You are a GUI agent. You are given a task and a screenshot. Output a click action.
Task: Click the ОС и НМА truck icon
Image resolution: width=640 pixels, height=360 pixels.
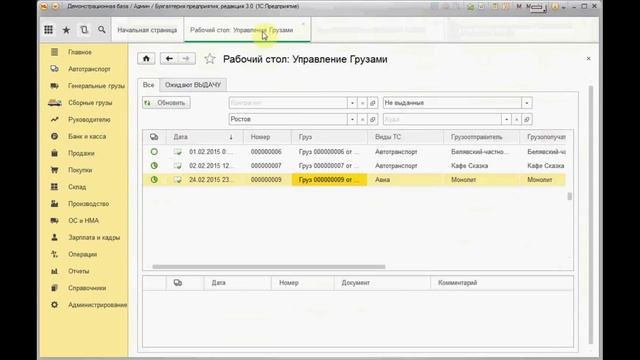54,220
